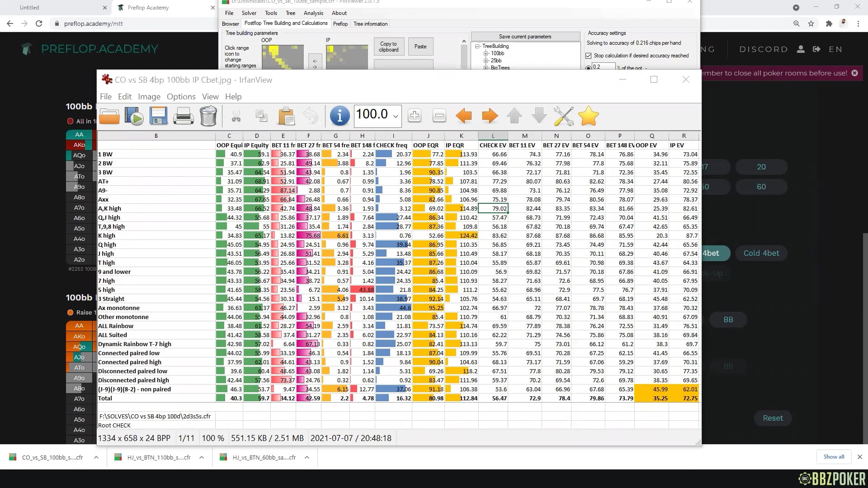Click Copy to clipboard button

click(388, 47)
